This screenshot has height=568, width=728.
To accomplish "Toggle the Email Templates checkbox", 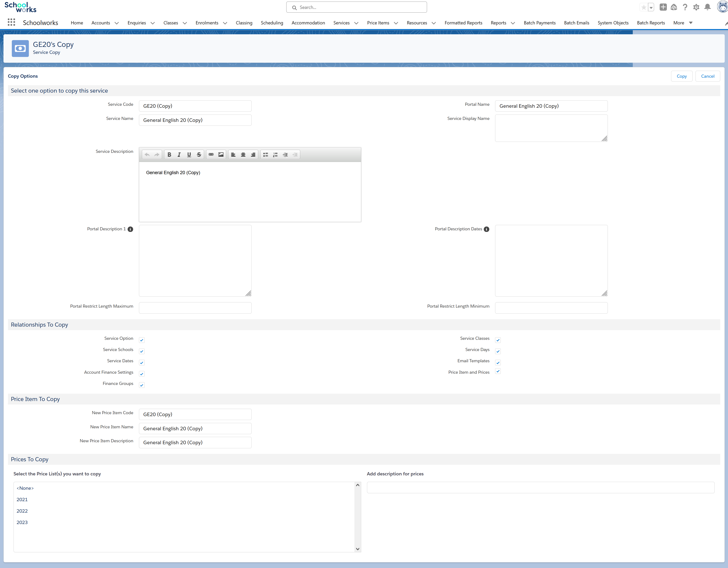I will pyautogui.click(x=498, y=362).
